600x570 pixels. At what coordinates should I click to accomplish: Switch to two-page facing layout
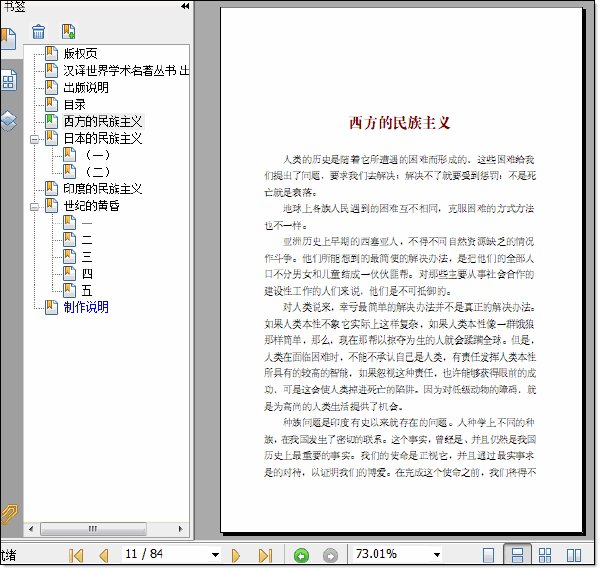click(574, 555)
